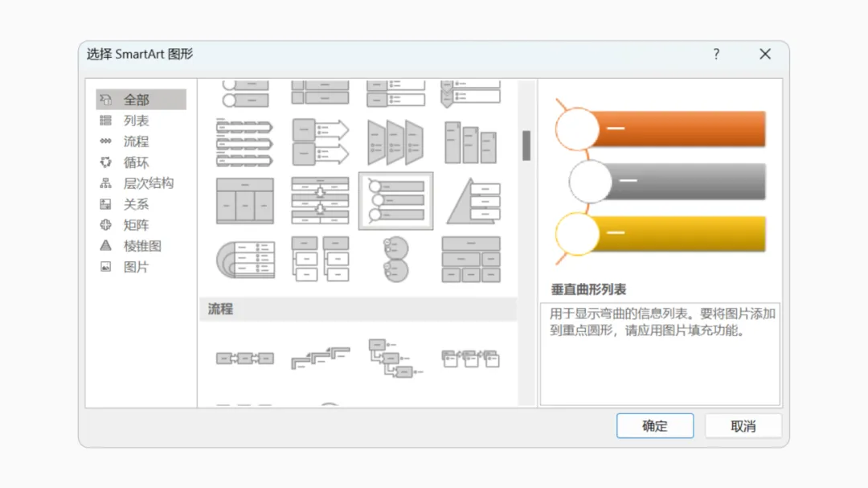Screen dimensions: 868x488
Task: Click the yellow bar in the preview
Action: (681, 234)
